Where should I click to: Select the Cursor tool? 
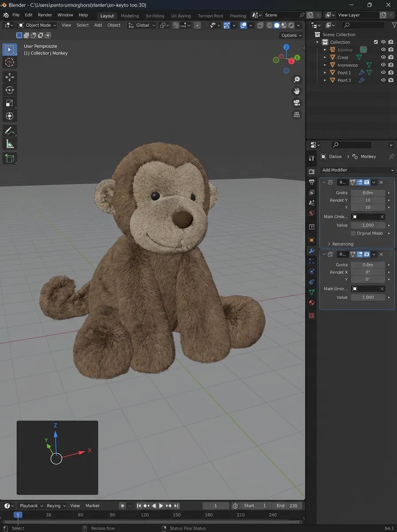9,63
